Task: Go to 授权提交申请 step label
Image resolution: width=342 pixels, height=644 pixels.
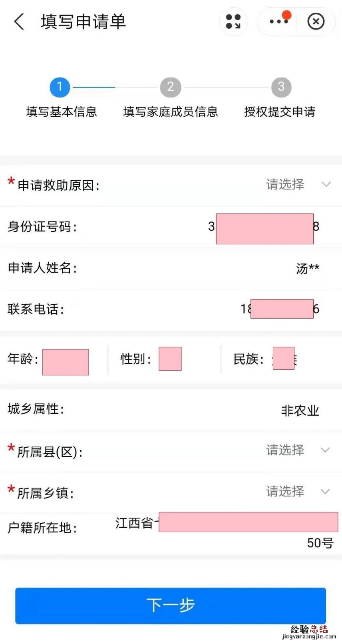Action: tap(280, 112)
